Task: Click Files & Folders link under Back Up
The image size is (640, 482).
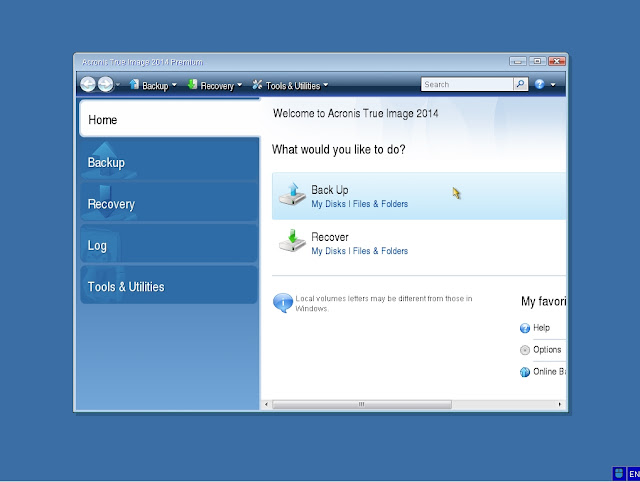Action: pos(380,204)
